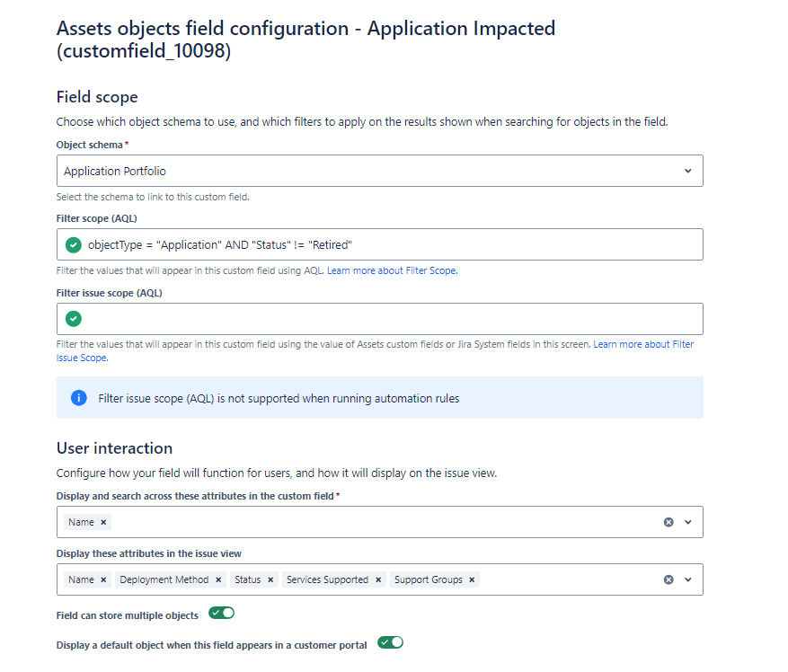Clear all issue view display attributes
788x672 pixels.
[668, 580]
